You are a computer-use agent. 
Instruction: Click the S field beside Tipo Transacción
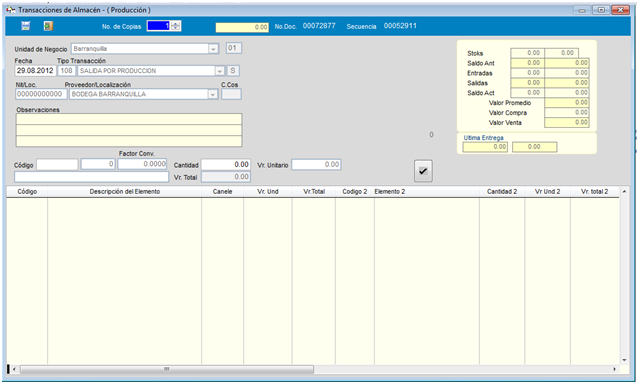[x=233, y=71]
